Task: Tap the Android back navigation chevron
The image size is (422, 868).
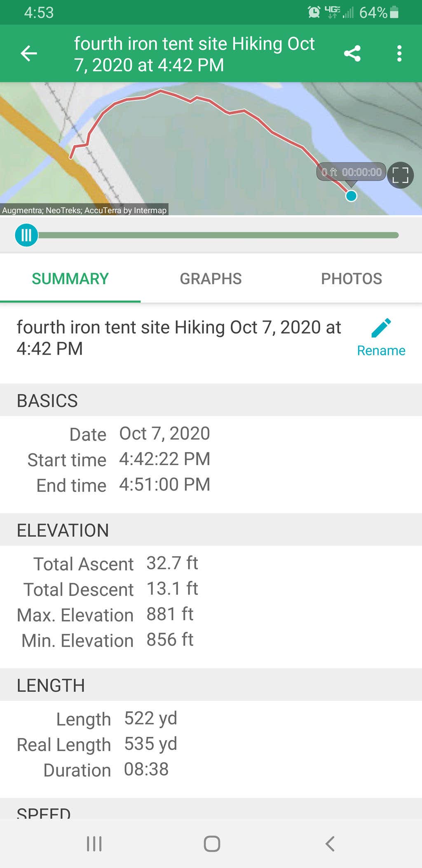Action: tap(330, 844)
